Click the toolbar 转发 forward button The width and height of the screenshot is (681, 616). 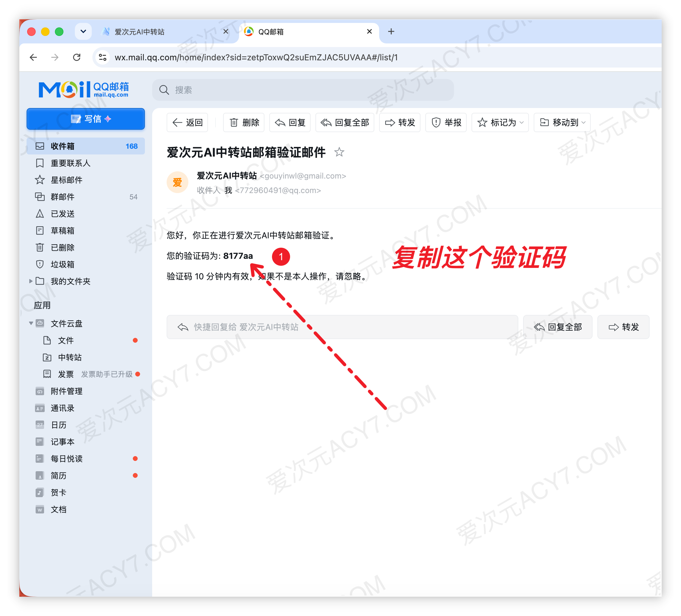(x=400, y=122)
